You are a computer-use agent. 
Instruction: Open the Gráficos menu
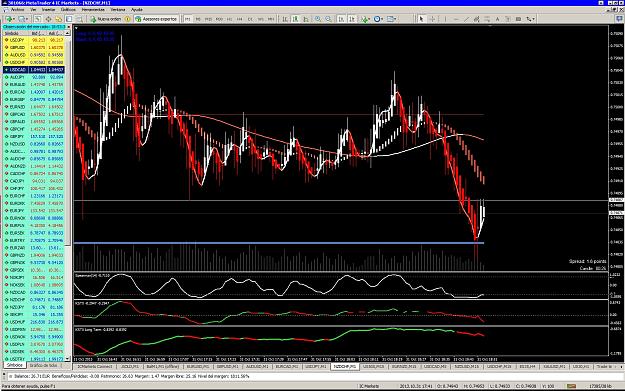[68, 9]
